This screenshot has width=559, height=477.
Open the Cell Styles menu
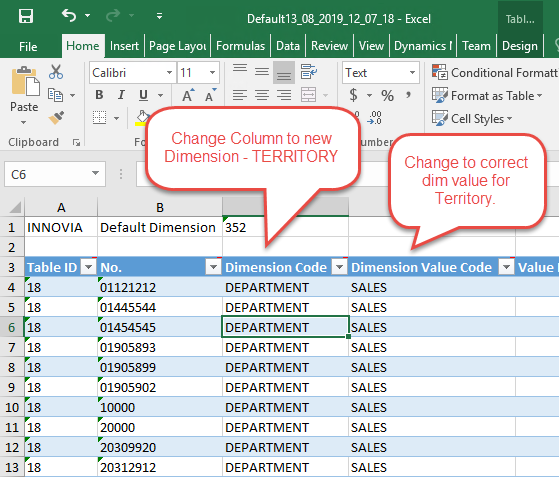472,118
